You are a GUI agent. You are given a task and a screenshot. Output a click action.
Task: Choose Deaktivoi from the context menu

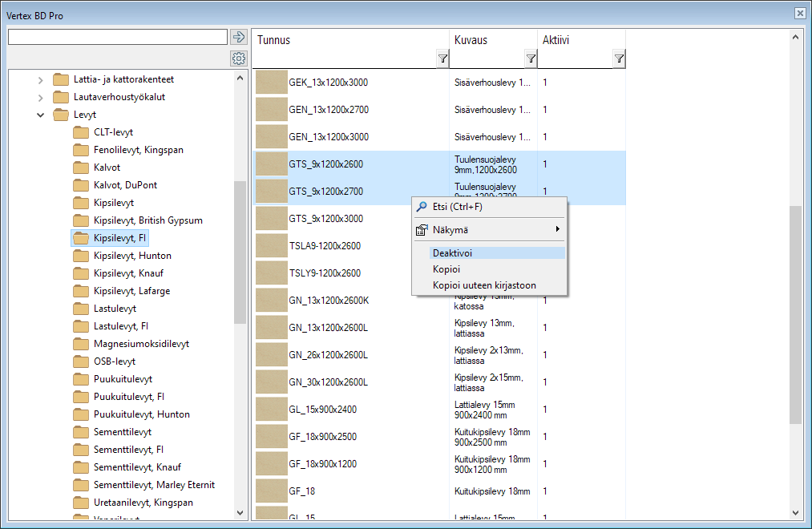tap(452, 253)
